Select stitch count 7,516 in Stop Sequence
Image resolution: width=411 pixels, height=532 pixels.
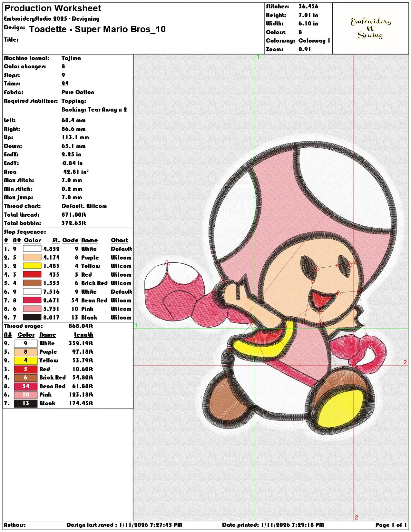pos(52,292)
